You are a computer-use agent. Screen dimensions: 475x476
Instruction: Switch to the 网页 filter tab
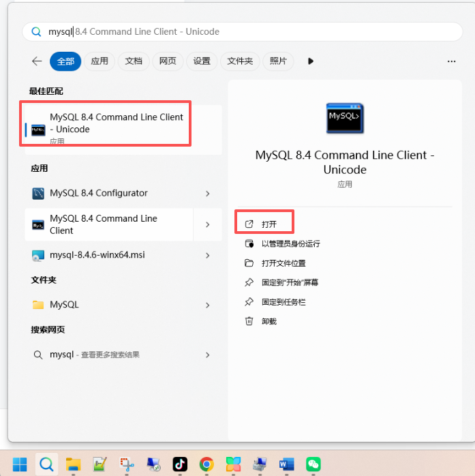[x=168, y=61]
